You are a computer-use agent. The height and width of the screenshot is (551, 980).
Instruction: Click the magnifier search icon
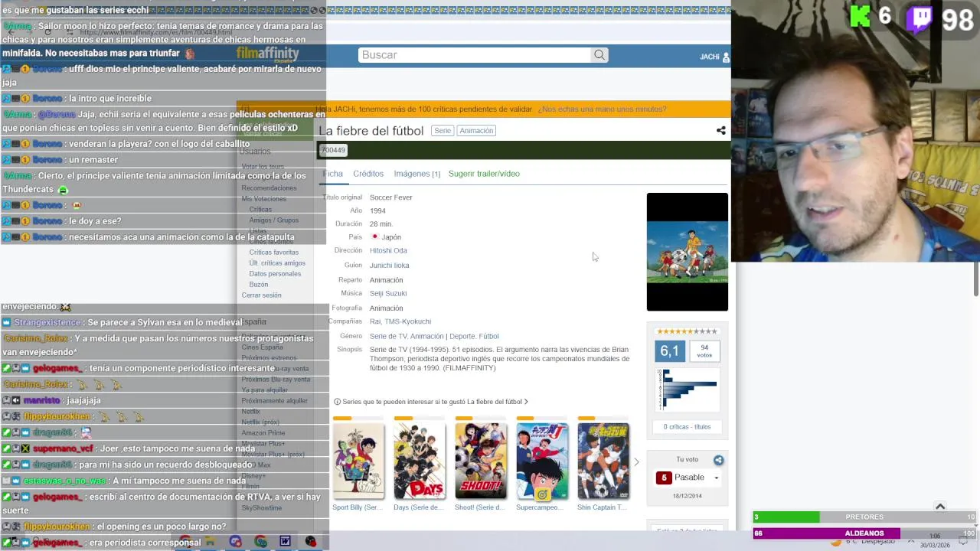tap(599, 55)
